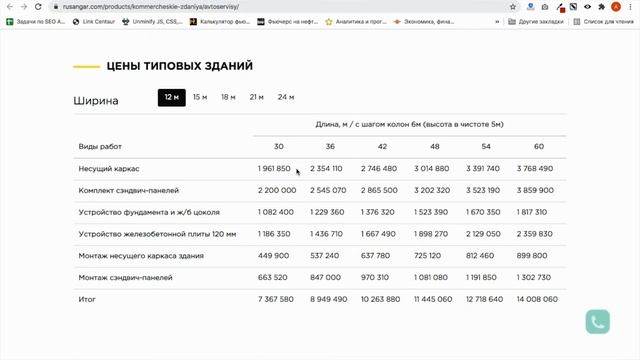The image size is (640, 360).
Task: Click the length column header 60
Action: coord(539,147)
